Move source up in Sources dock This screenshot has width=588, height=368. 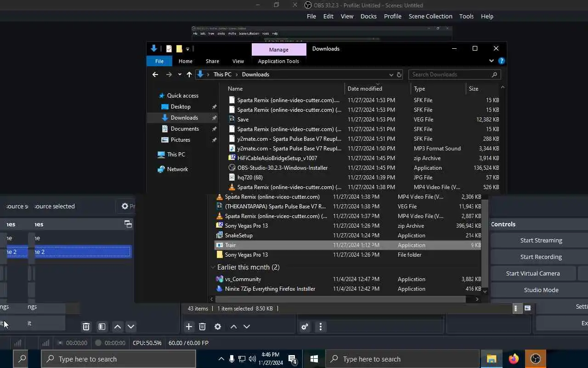(x=233, y=327)
